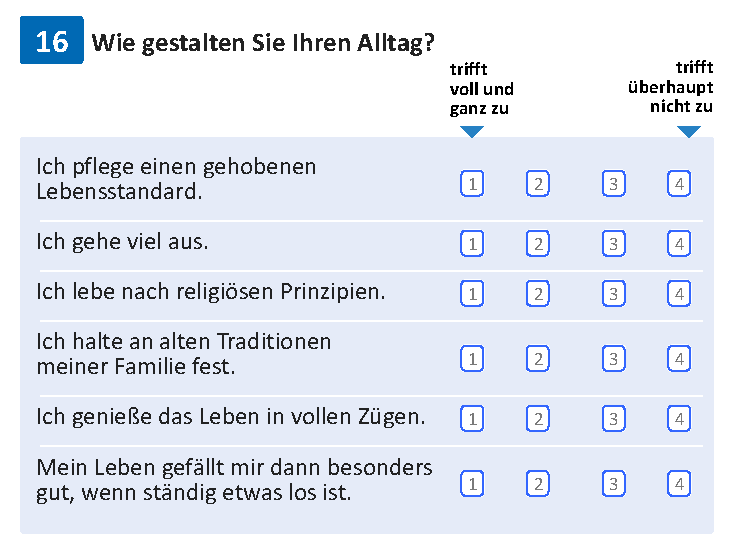Choose 2 for 'ständig etwas los ist' statement
This screenshot has width=750, height=553.
[538, 484]
